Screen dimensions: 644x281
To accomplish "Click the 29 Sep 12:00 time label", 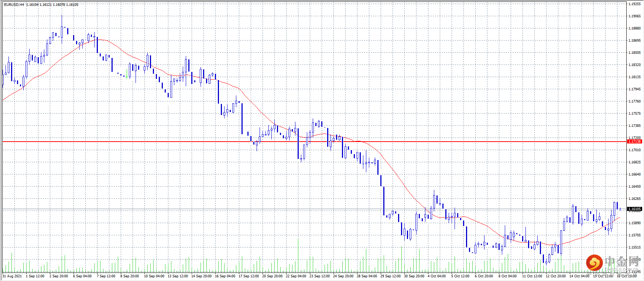I will point(391,276).
